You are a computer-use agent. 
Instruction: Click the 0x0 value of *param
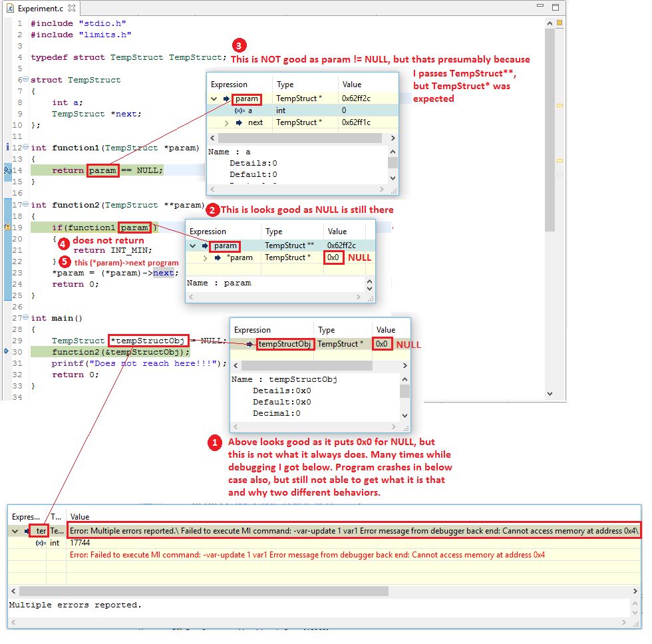tap(333, 257)
